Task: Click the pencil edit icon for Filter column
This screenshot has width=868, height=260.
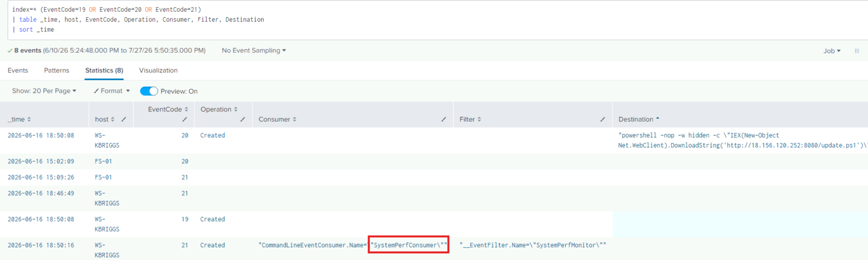Action: click(x=602, y=119)
